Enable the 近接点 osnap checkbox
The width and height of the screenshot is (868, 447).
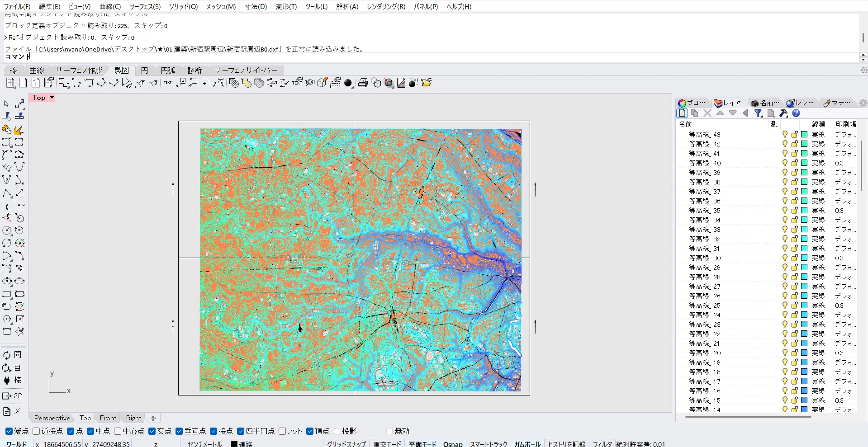click(x=36, y=431)
